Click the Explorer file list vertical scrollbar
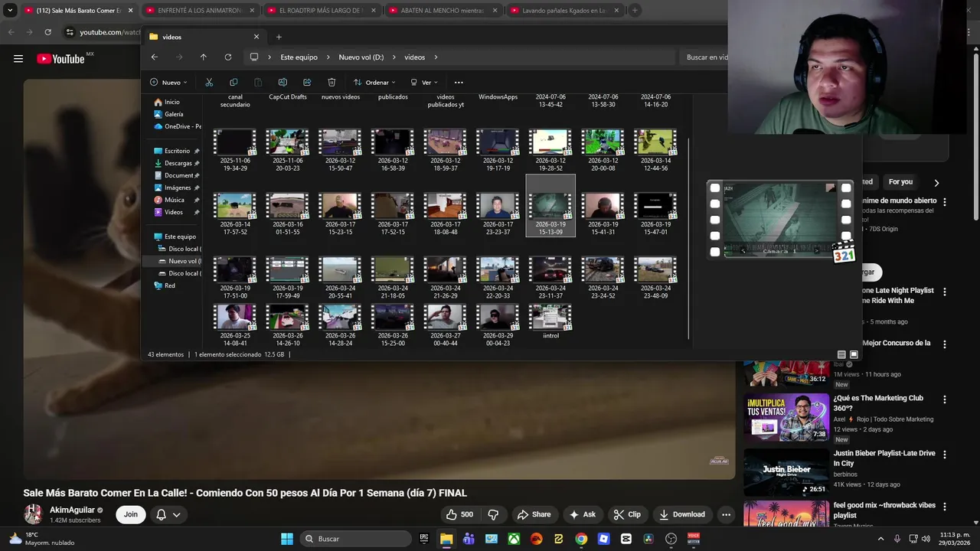This screenshot has width=980, height=551. tap(689, 237)
